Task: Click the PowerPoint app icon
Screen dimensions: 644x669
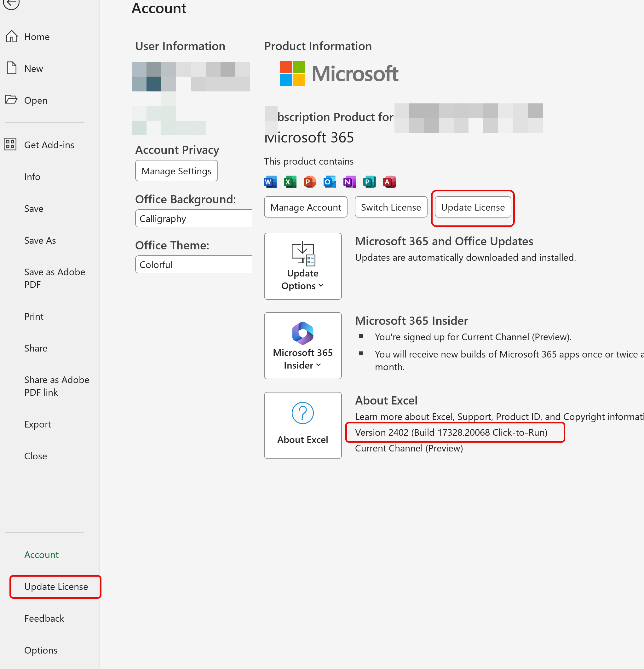Action: coord(310,182)
